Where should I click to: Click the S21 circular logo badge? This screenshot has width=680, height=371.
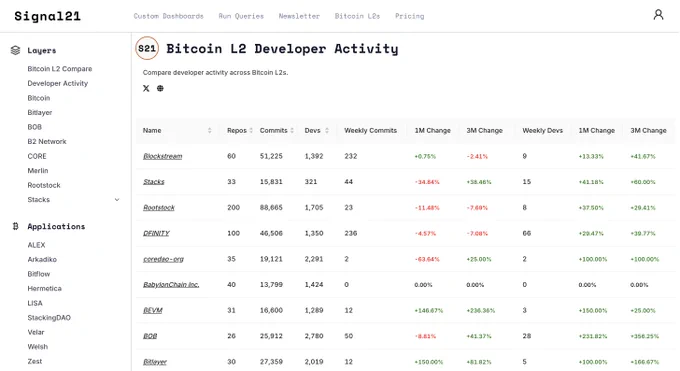tap(147, 48)
